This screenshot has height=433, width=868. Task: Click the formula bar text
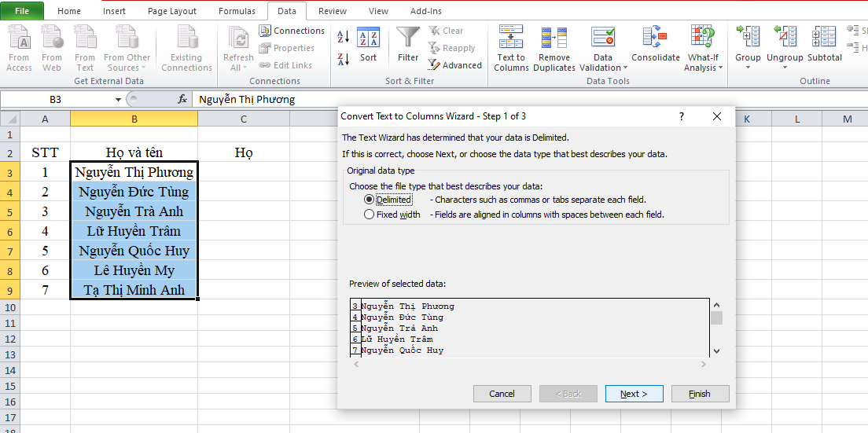pyautogui.click(x=247, y=100)
